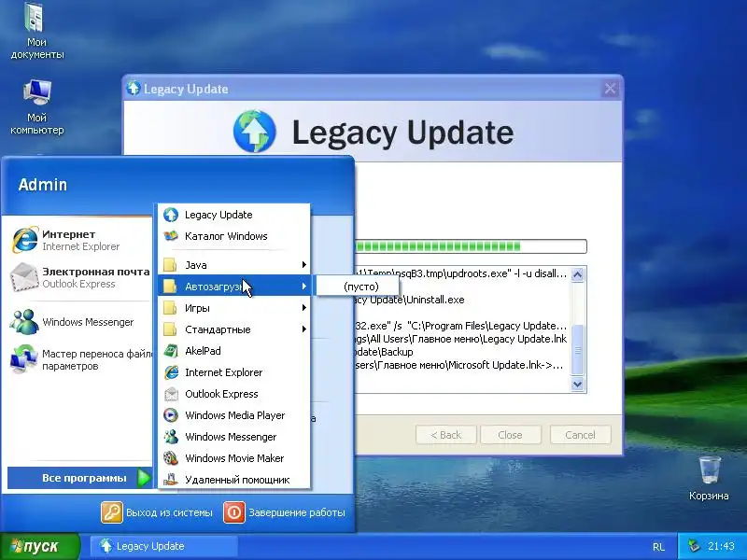The image size is (747, 560).
Task: Open pinned Интернет Internet Explorer item
Action: coord(79,240)
